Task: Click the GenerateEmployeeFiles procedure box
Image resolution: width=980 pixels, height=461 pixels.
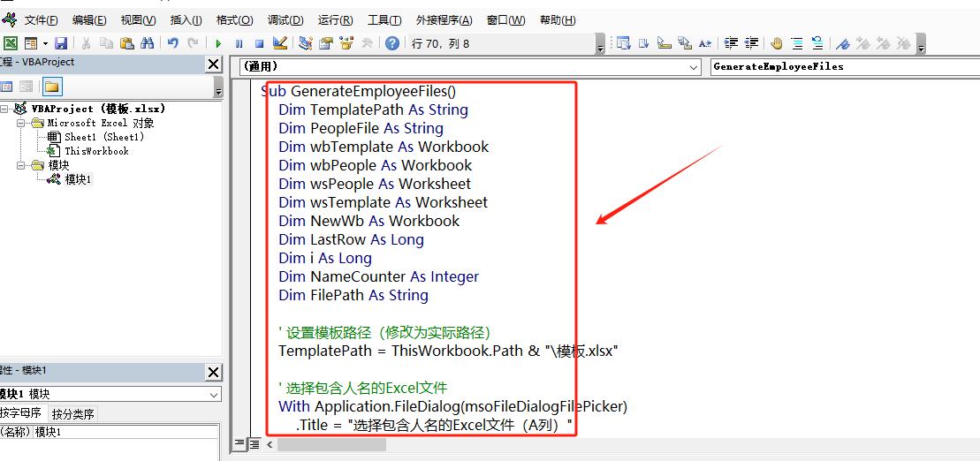Action: tap(845, 66)
